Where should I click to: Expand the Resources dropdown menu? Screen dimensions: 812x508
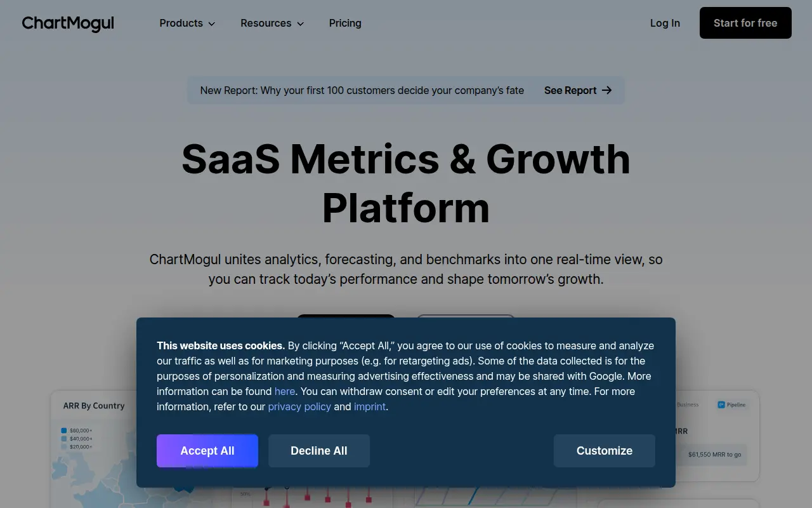(x=272, y=23)
